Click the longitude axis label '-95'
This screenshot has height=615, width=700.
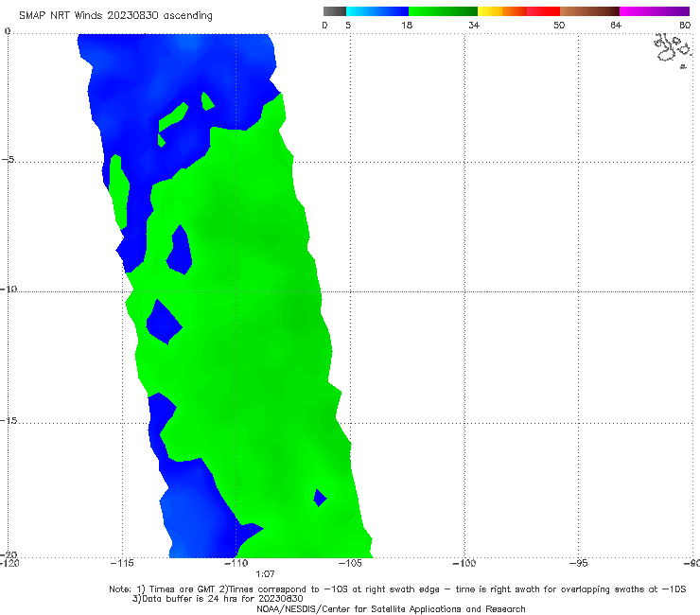pos(578,563)
